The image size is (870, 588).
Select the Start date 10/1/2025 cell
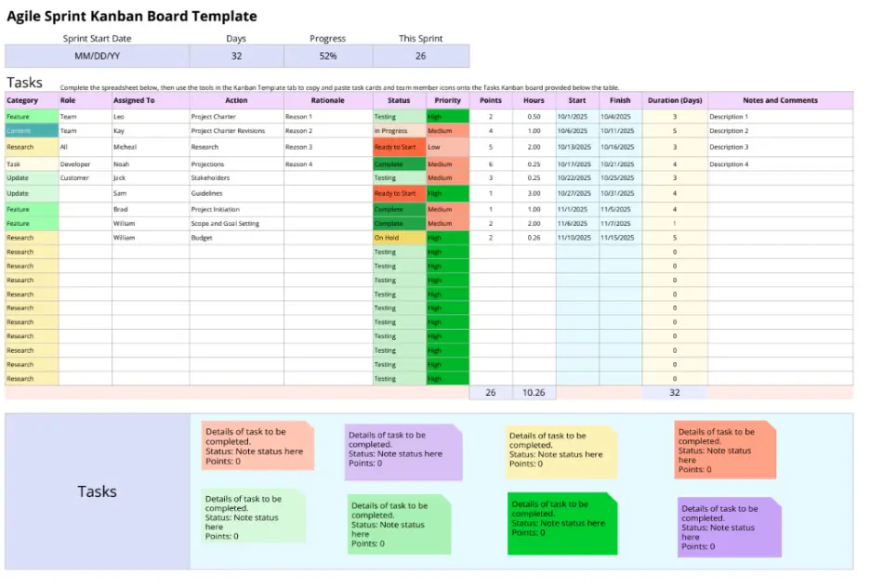576,115
